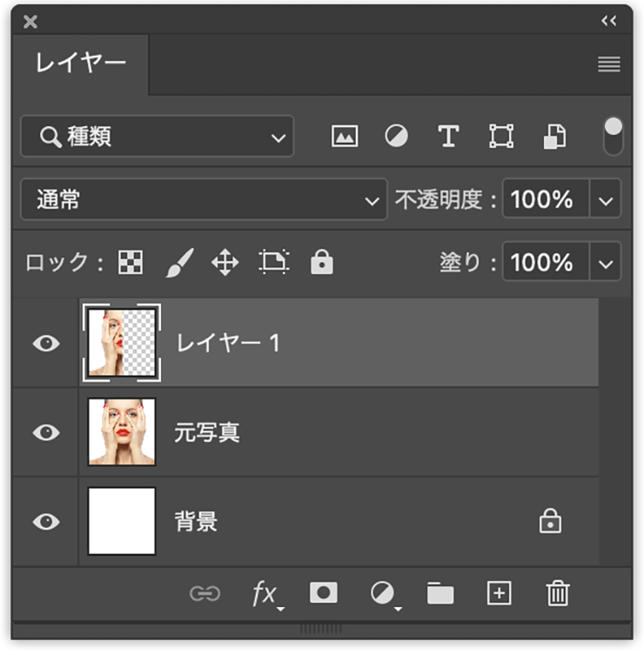
Task: Click lock transparent pixels checkerboard icon
Action: [x=131, y=263]
